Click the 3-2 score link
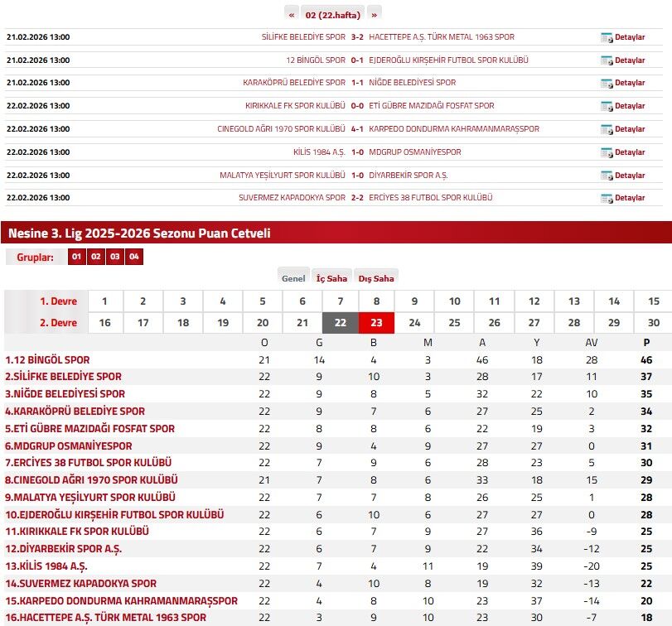Screen dimensions: 672x626 tap(357, 37)
